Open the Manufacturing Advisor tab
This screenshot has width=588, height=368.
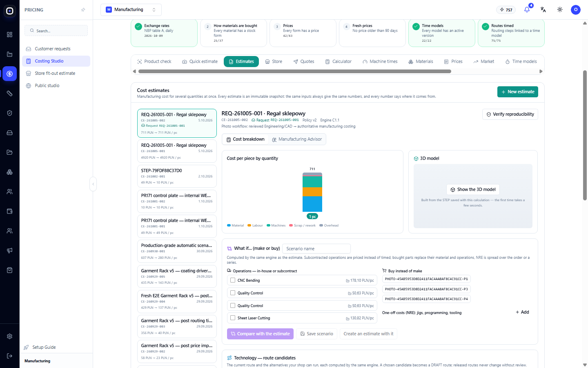(x=297, y=139)
